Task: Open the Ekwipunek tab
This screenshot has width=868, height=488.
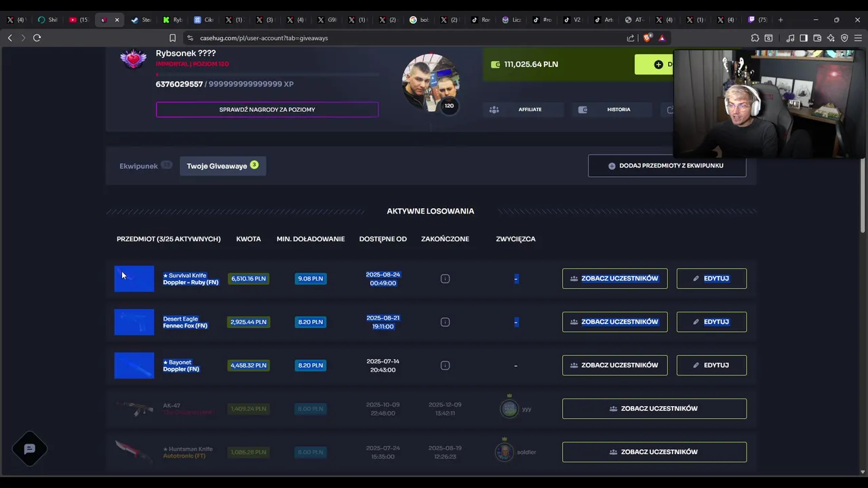Action: pos(145,166)
